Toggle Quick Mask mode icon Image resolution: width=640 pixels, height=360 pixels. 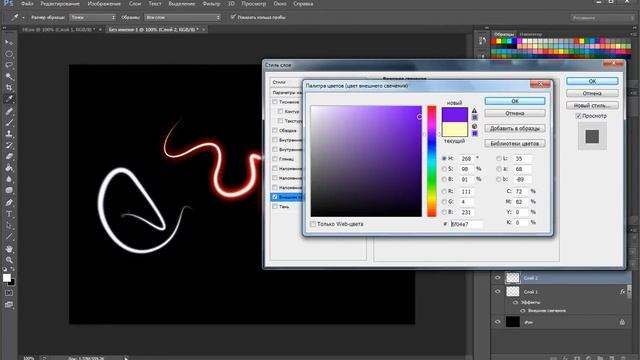click(9, 293)
